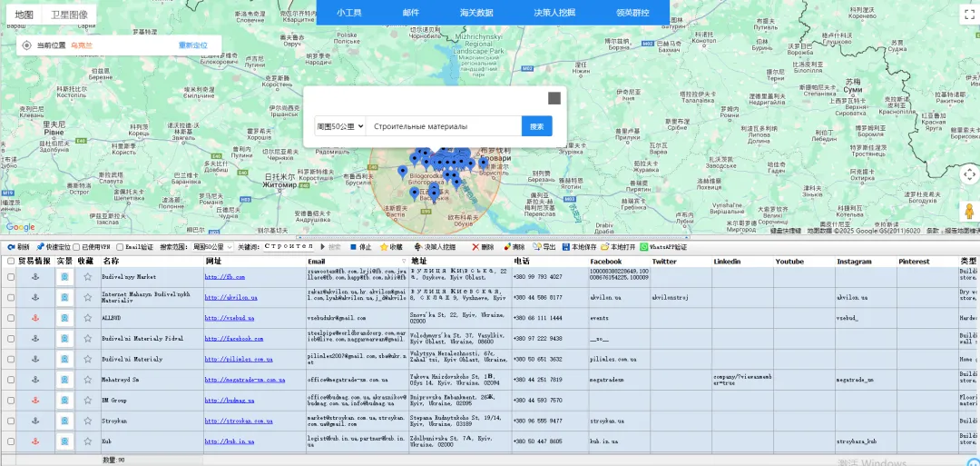Open the 周围50公里 dropdown in search popup
The image size is (980, 466).
340,125
